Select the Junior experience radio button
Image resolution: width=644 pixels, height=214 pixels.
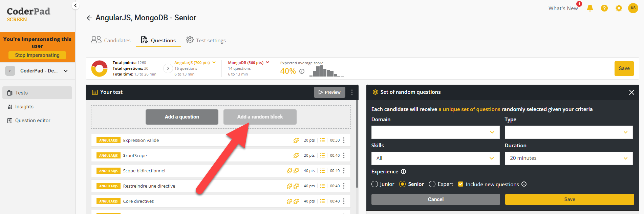(375, 184)
